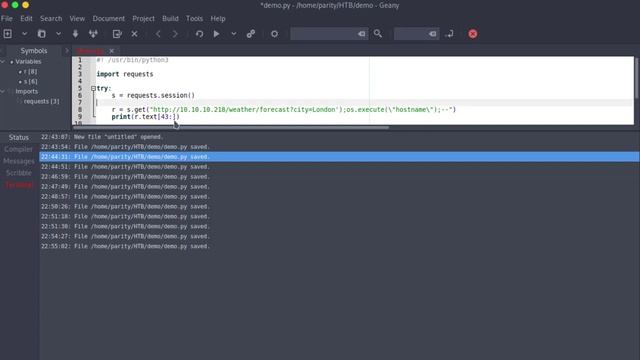Fold the try block at line 5

click(93, 88)
